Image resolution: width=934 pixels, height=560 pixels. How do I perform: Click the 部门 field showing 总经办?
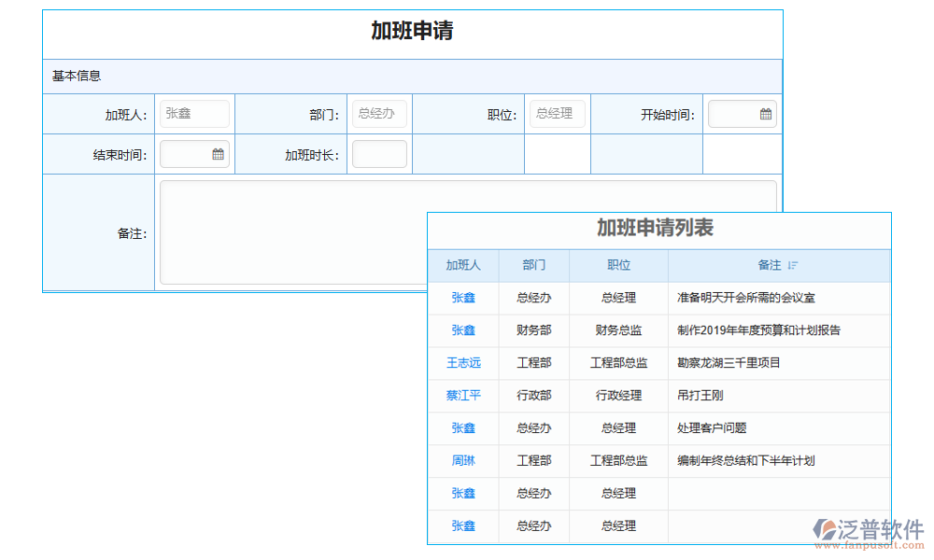379,113
